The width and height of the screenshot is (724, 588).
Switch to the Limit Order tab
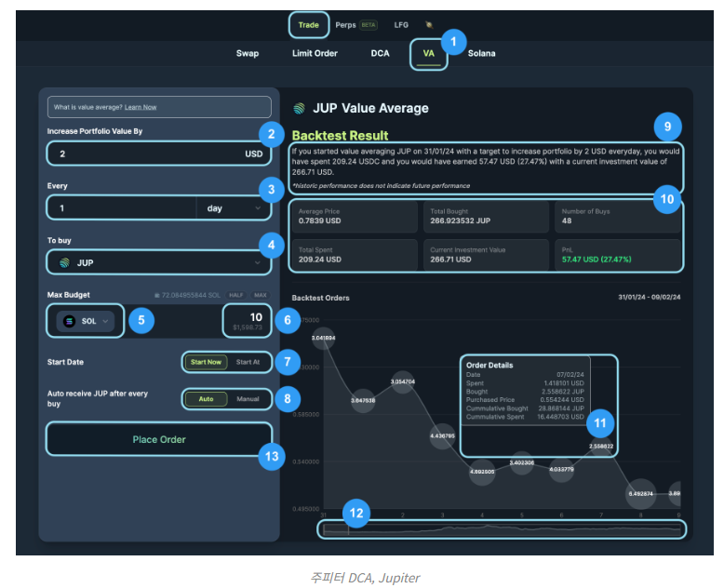315,54
